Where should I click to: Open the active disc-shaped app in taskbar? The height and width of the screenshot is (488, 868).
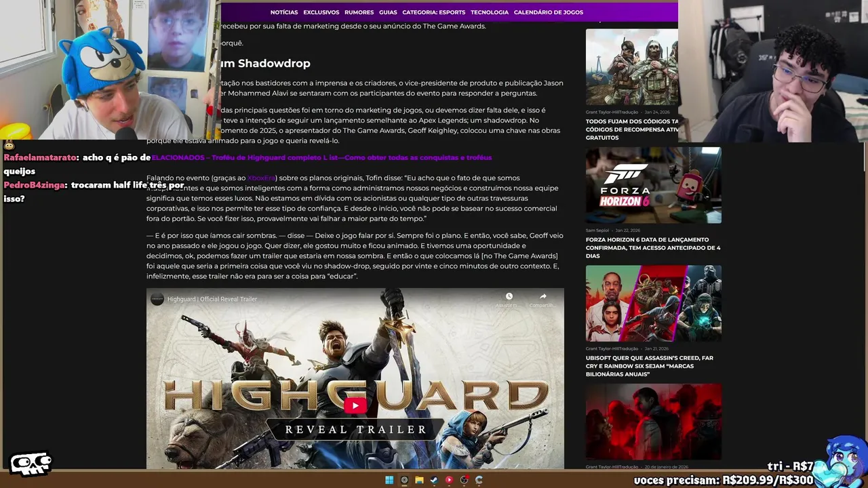click(404, 480)
